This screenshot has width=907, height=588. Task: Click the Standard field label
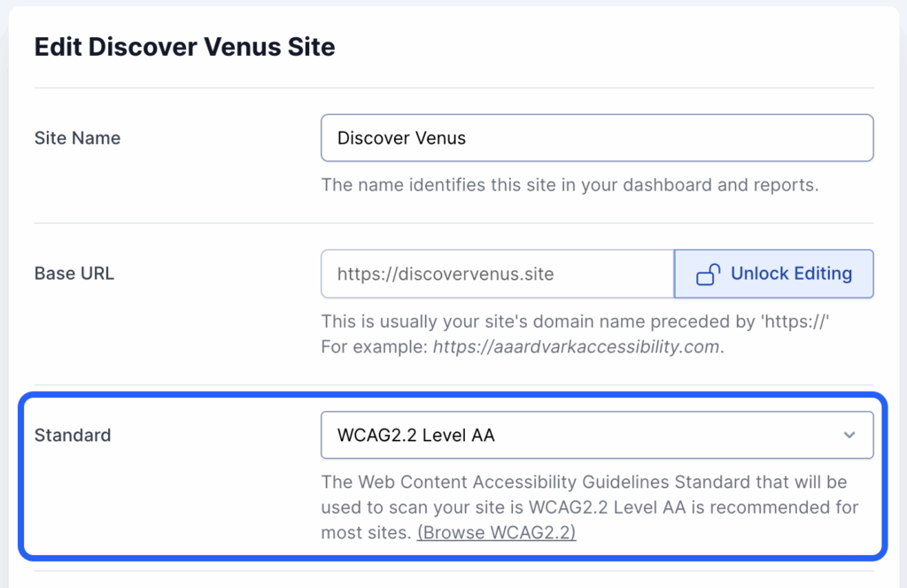(x=73, y=435)
